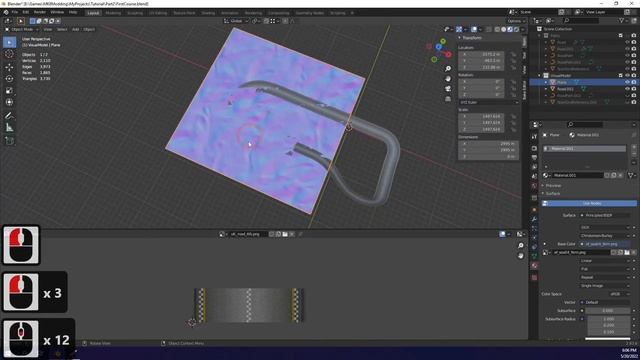Select the Transform tool
Viewport: 640px width, 360px height.
pyautogui.click(x=9, y=102)
